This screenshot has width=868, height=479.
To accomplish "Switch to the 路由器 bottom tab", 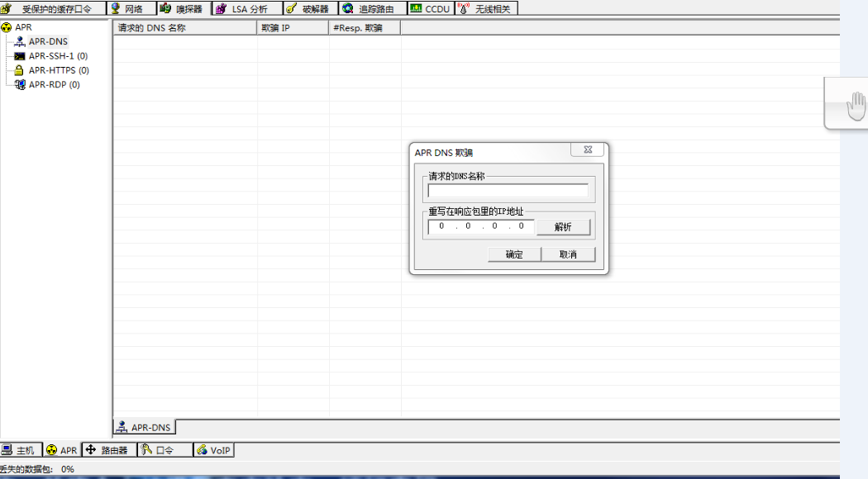I will (109, 450).
